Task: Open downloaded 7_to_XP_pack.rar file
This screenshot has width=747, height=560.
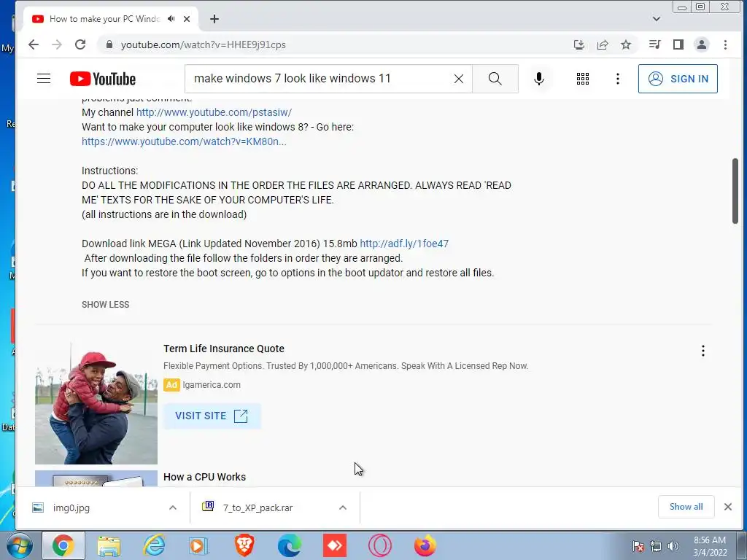Action: pyautogui.click(x=258, y=507)
